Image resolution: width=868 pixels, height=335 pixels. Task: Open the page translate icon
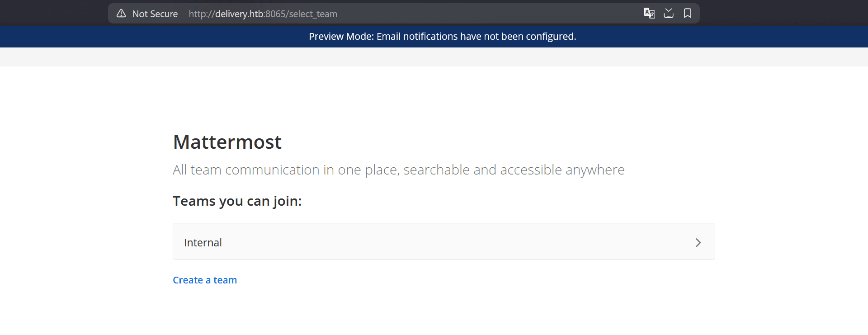(x=649, y=14)
